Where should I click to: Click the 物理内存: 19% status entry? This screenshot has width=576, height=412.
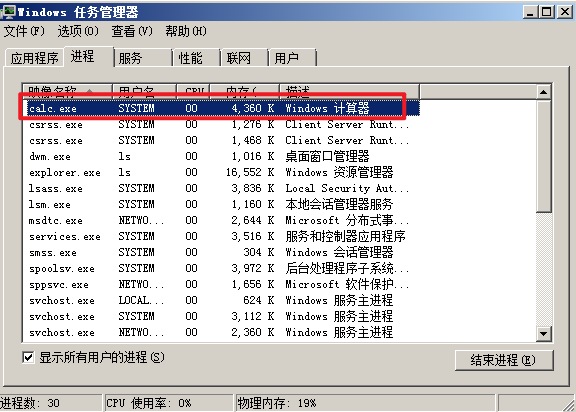(366, 403)
